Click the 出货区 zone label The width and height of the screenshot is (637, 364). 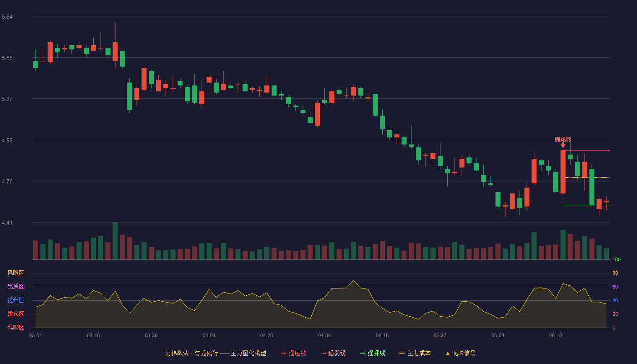15,287
